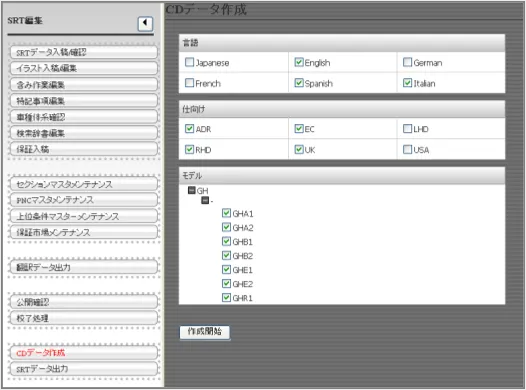Uncheck model GHB1
This screenshot has height=390, width=526.
226,241
